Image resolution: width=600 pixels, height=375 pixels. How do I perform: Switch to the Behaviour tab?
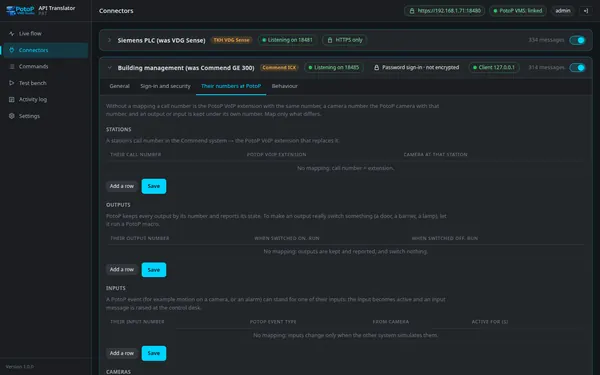tap(285, 86)
